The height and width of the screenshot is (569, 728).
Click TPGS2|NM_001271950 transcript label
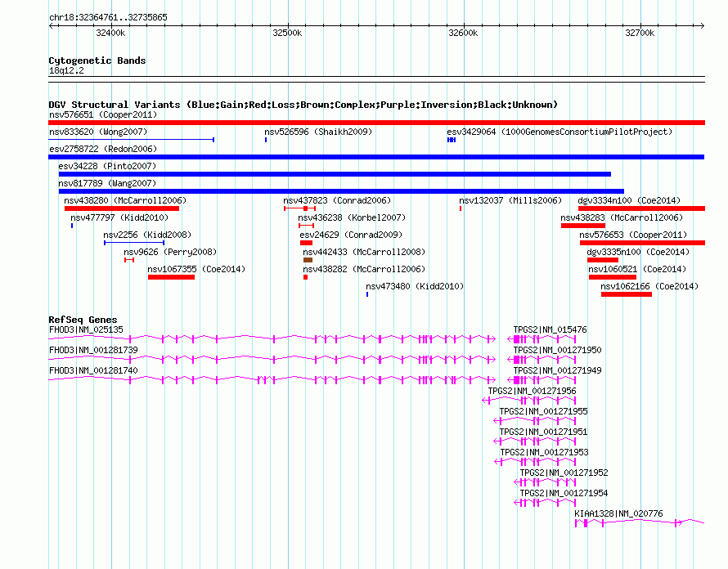(558, 351)
